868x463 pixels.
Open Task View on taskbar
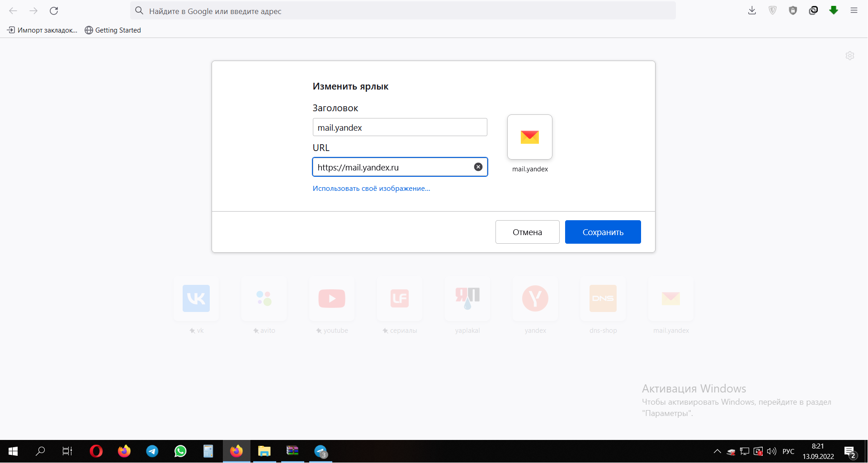67,451
